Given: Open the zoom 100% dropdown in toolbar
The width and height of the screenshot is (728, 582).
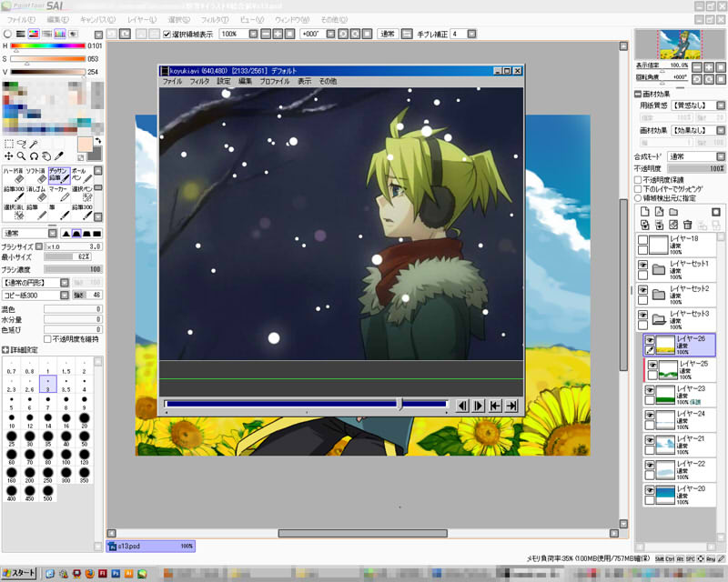Looking at the screenshot, I should click(253, 34).
